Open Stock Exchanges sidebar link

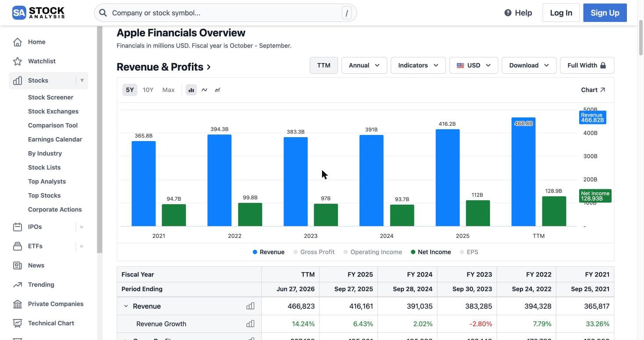[53, 111]
